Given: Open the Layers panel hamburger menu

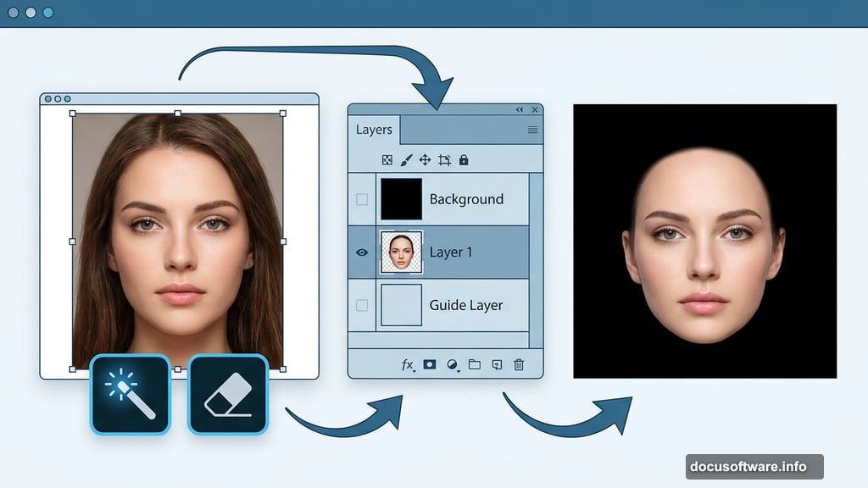Looking at the screenshot, I should [532, 130].
